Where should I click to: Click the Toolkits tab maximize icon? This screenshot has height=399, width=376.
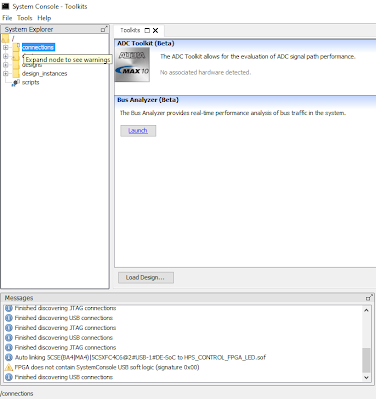[147, 30]
